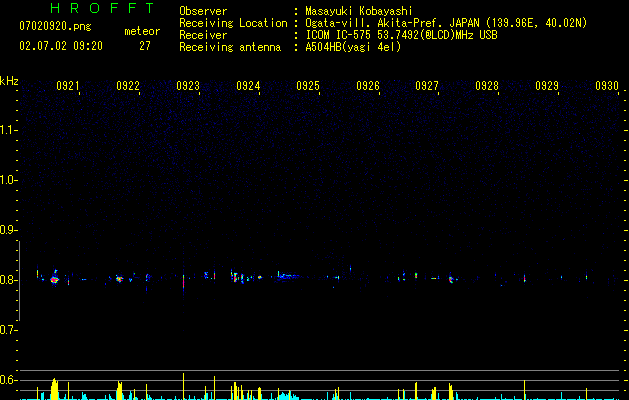Click the receiver text ICOM IC-575
This screenshot has width=629, height=400.
tap(338, 35)
